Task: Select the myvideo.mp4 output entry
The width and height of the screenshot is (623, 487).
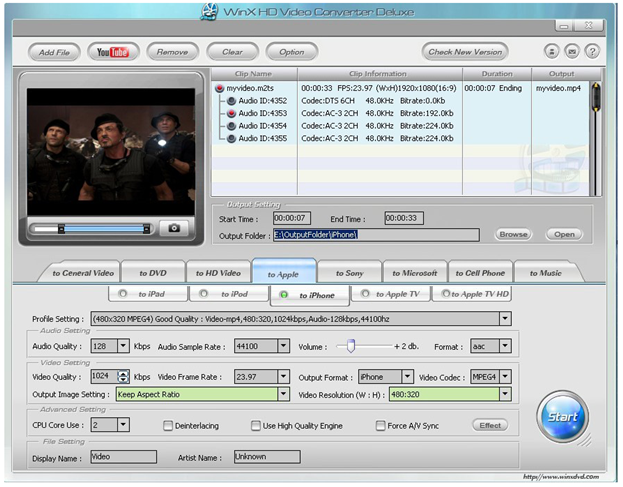Action: [x=558, y=88]
